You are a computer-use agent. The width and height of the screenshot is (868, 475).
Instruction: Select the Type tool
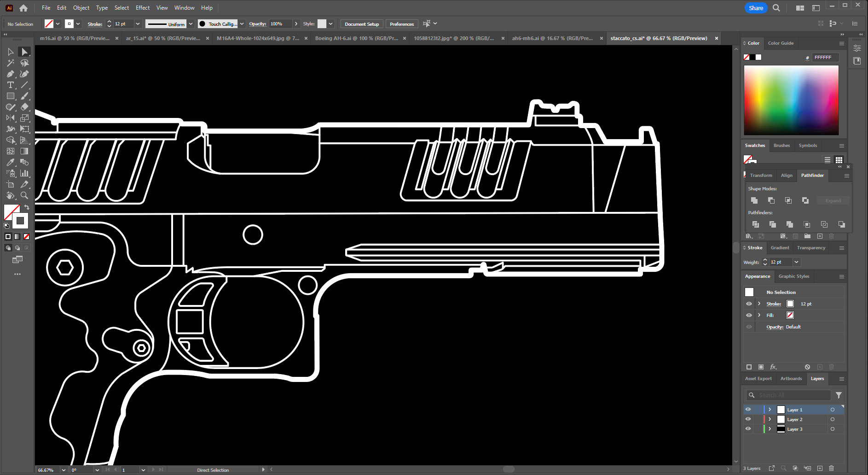pyautogui.click(x=11, y=85)
